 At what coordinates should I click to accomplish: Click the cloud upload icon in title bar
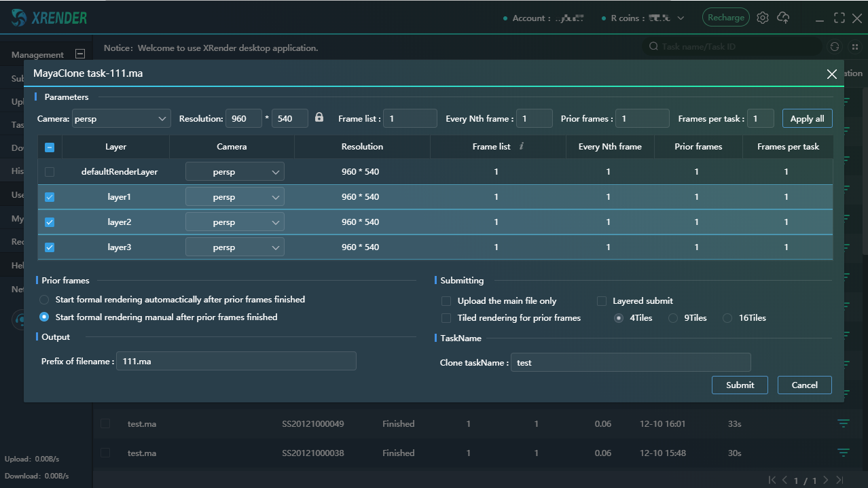point(783,18)
